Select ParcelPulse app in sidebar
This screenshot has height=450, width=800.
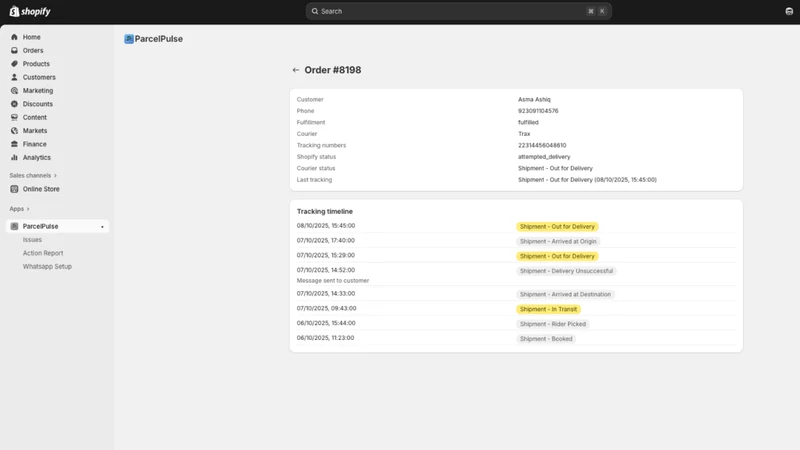[57, 226]
